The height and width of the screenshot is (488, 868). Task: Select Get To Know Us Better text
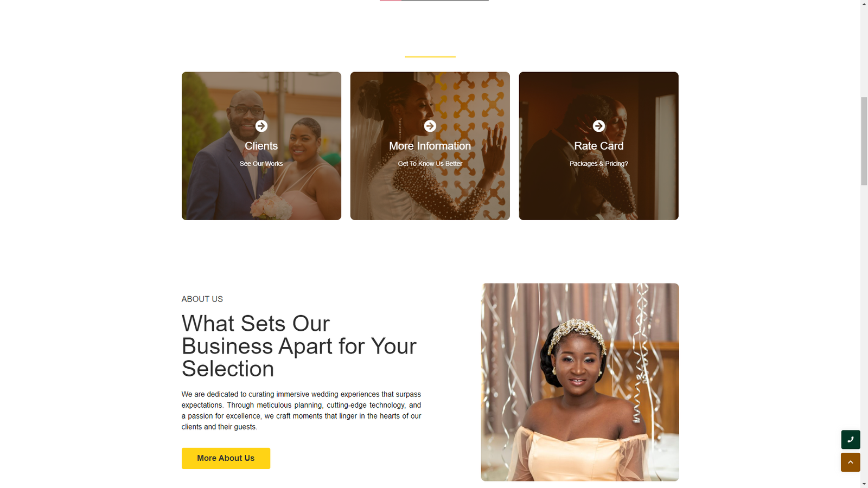(430, 164)
